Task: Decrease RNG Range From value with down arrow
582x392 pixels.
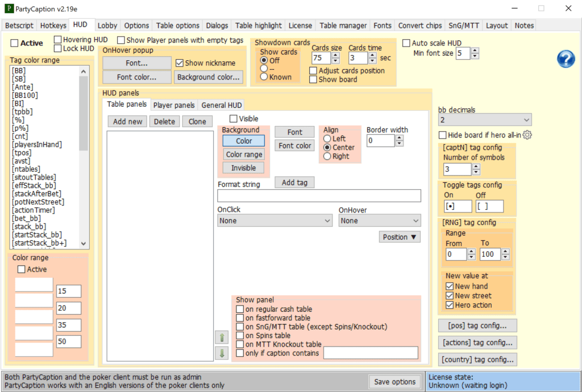Action: click(471, 257)
